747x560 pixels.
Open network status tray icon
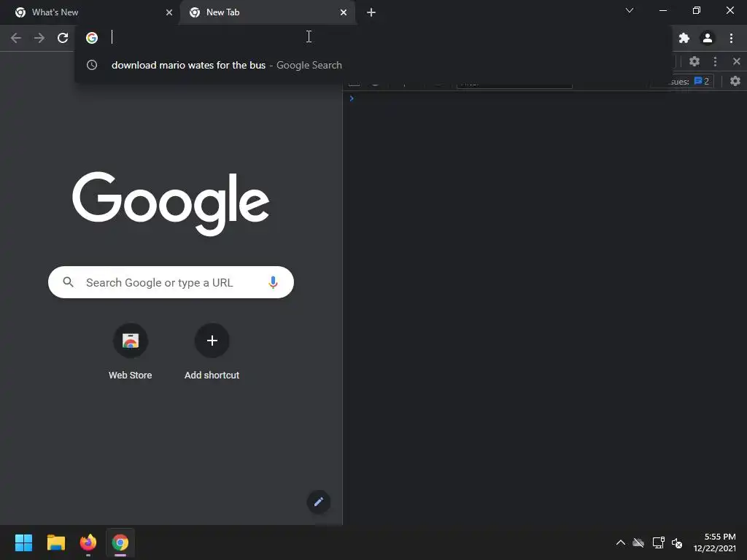click(x=659, y=542)
